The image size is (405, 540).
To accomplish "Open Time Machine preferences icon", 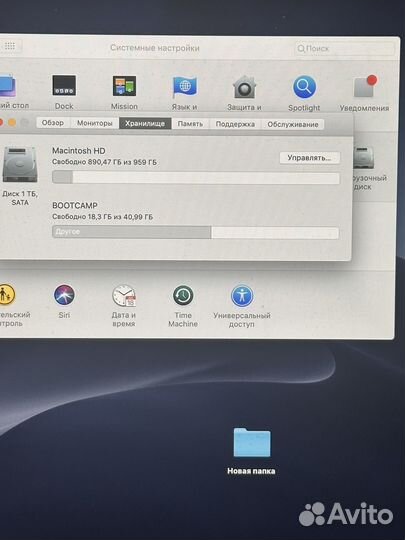I will [183, 295].
